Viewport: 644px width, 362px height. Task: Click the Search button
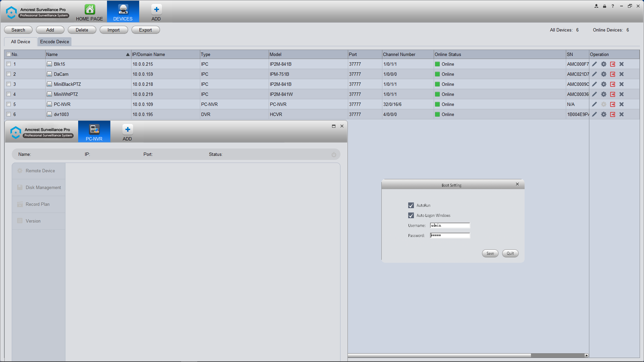(x=18, y=30)
